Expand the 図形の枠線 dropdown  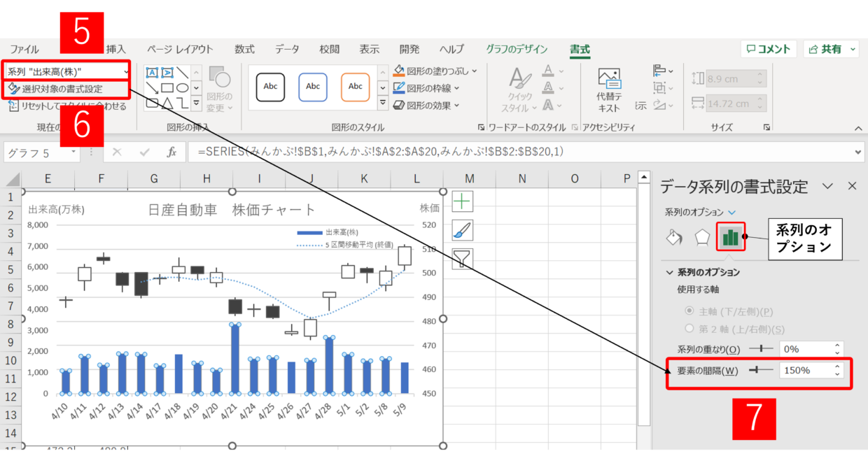456,88
